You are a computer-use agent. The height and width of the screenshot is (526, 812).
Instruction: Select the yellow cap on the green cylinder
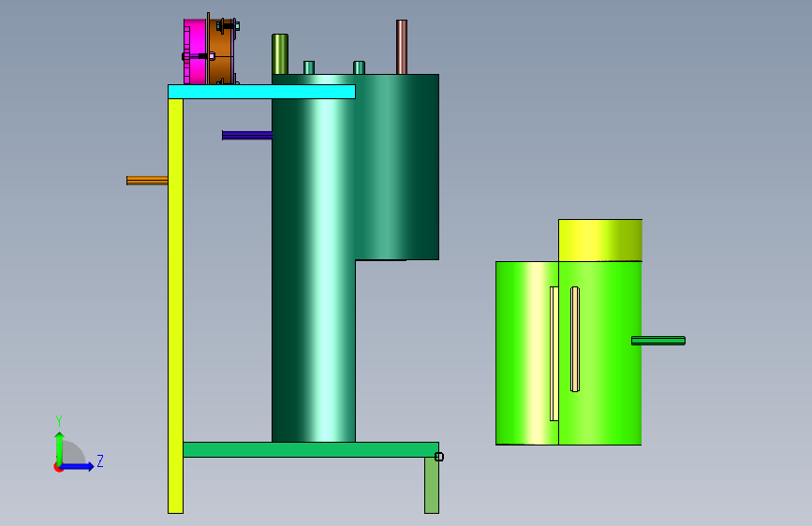(600, 241)
